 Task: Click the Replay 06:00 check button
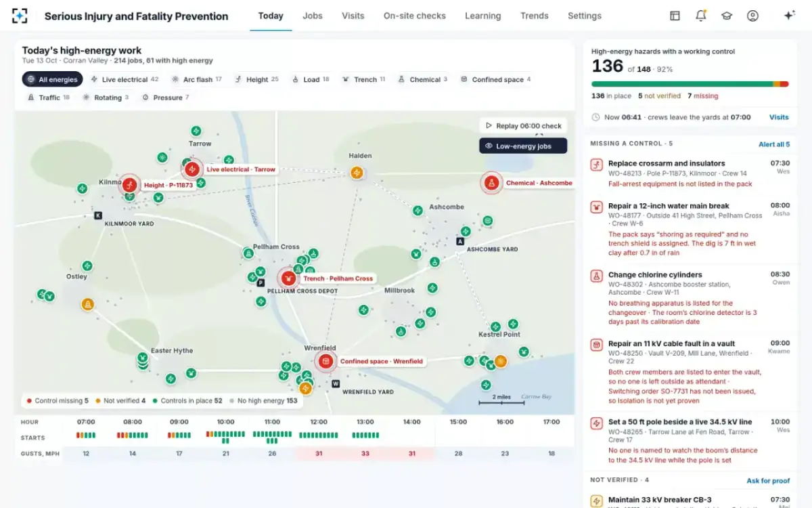tap(523, 126)
